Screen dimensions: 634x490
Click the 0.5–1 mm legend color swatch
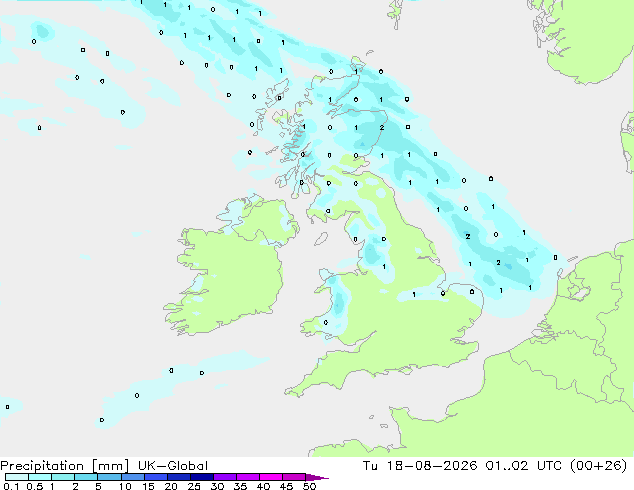(40, 477)
